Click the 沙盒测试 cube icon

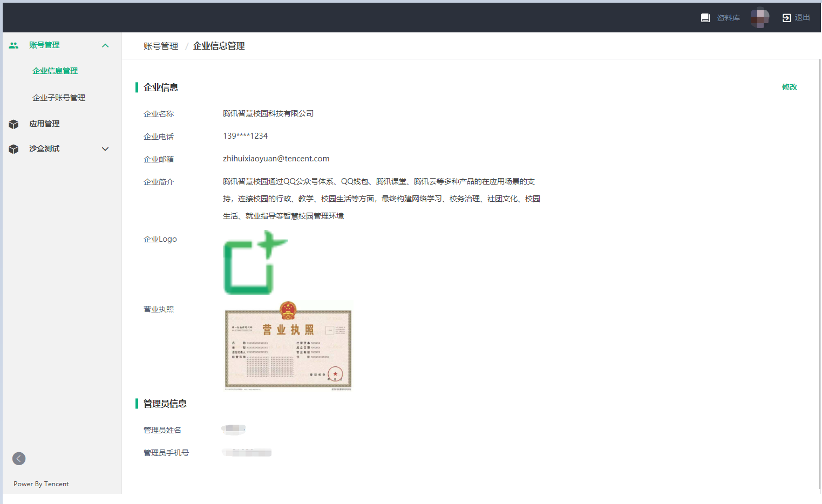pos(13,149)
